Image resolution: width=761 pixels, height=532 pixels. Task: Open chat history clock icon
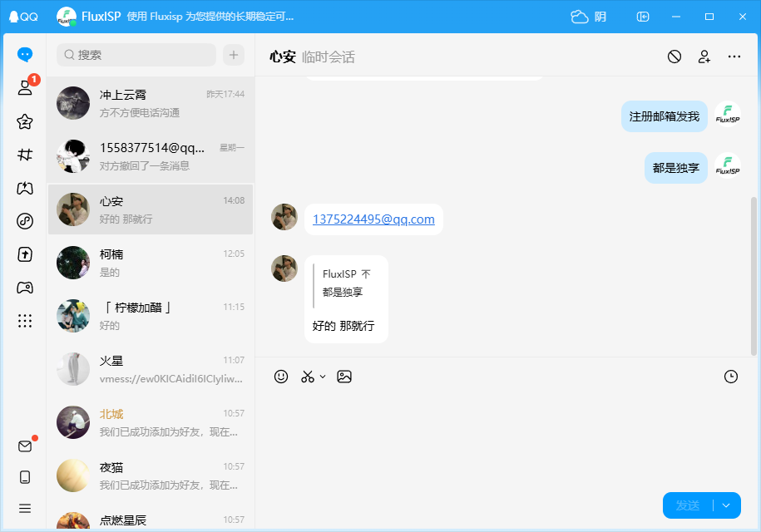click(x=730, y=377)
